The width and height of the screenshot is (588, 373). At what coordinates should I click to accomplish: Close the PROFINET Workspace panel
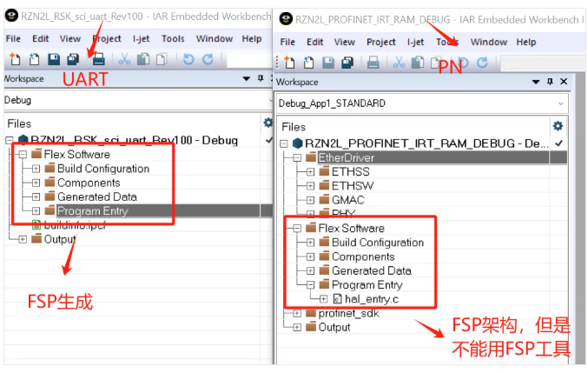[564, 82]
